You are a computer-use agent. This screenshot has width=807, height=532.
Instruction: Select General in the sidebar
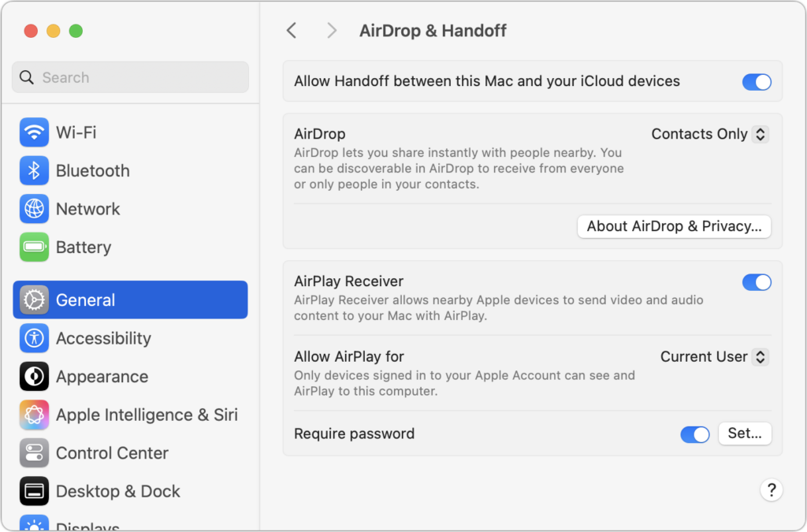tap(130, 300)
